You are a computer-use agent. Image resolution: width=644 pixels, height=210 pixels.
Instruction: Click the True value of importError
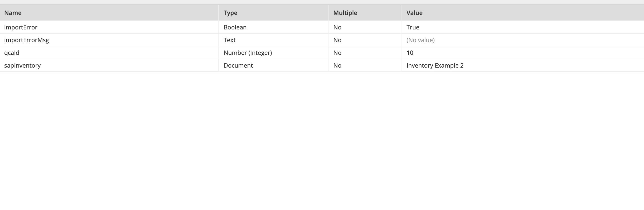413,27
